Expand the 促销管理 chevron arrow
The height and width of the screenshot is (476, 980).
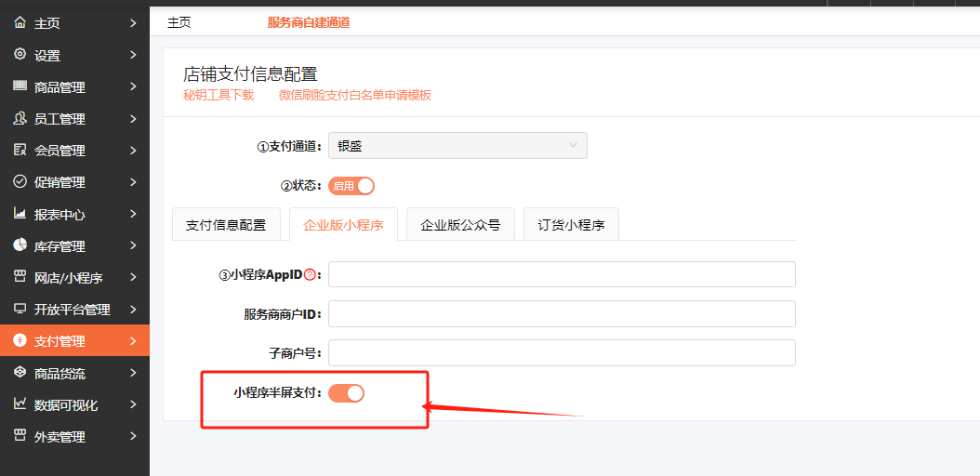pyautogui.click(x=133, y=182)
